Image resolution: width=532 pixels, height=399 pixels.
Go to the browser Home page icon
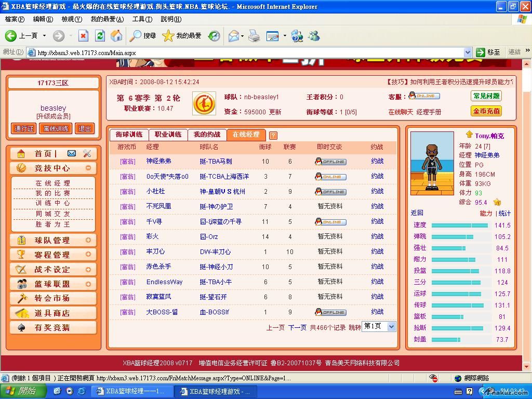tap(116, 36)
